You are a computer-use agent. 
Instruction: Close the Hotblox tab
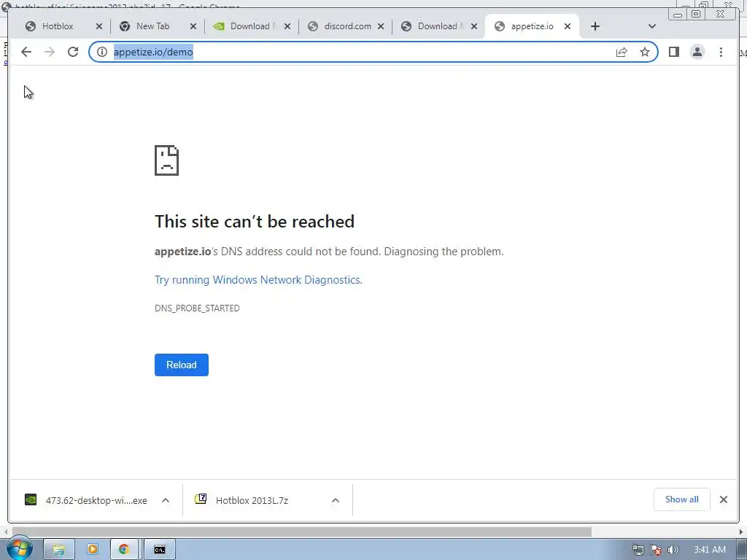pyautogui.click(x=99, y=26)
